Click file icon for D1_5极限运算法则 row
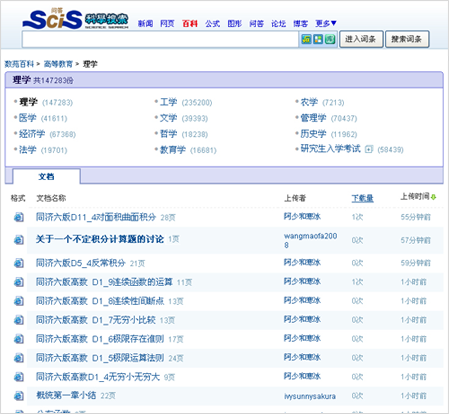Viewport: 449px width, 414px height. [x=19, y=358]
